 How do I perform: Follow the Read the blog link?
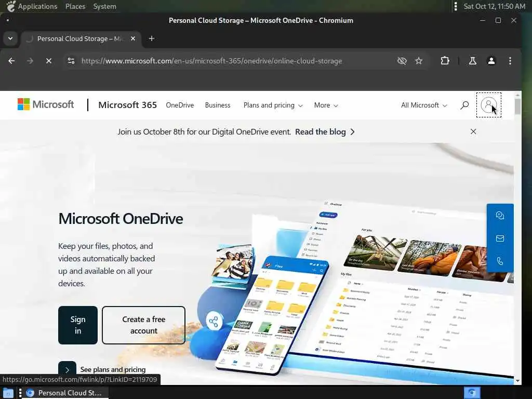[x=325, y=131]
